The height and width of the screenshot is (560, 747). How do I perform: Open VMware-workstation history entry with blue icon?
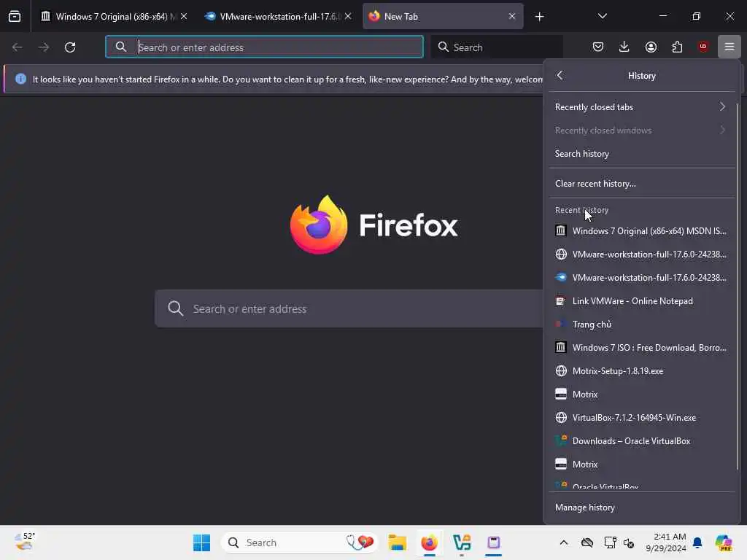(x=641, y=278)
